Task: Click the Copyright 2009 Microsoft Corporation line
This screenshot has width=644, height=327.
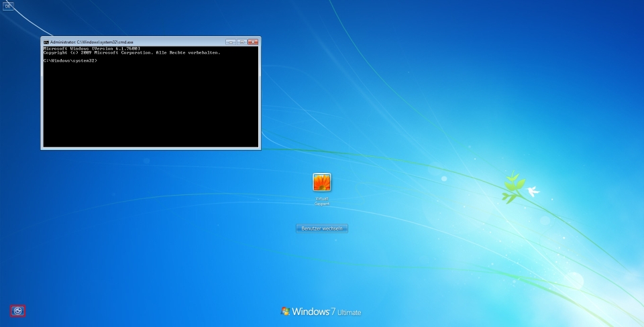Action: (132, 52)
